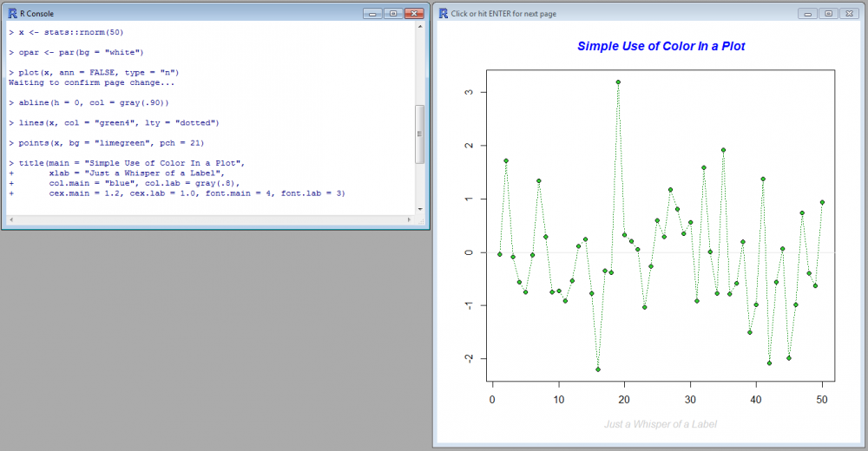
Task: Click the R logo in the R Console title bar
Action: 11,14
